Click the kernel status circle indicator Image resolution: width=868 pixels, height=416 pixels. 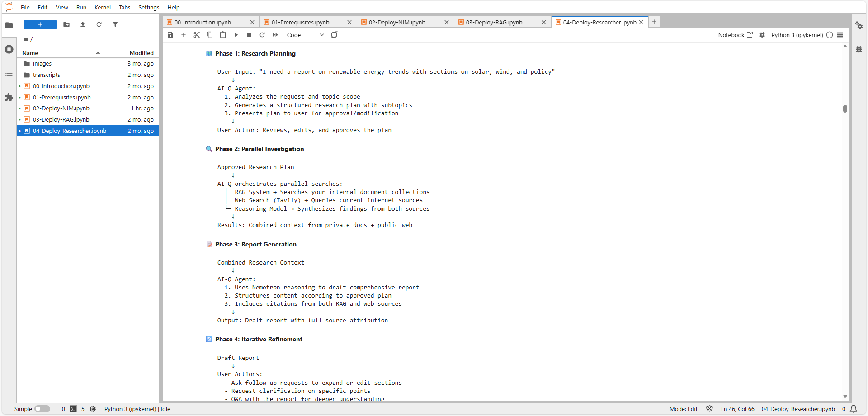[830, 35]
